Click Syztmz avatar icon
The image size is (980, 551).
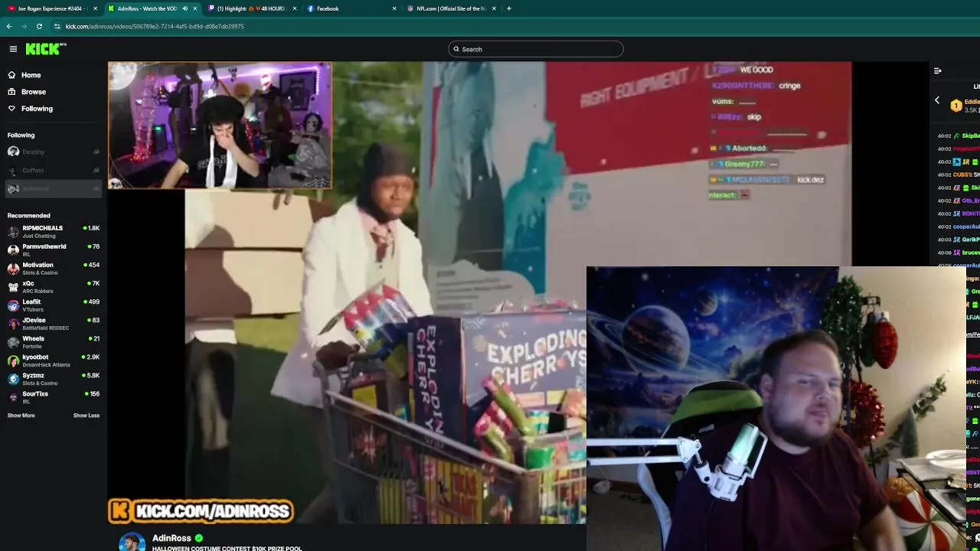tap(13, 378)
